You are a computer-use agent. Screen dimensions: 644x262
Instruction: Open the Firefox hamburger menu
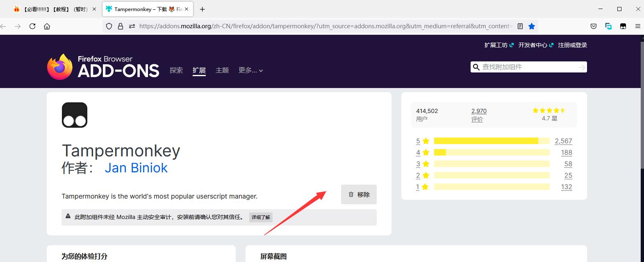[637, 26]
